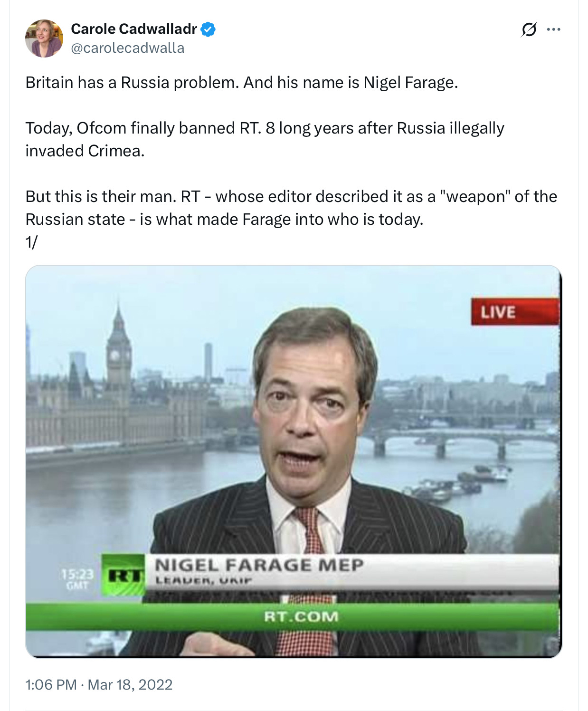The image size is (588, 711).
Task: Open the Grok explain-post icon
Action: (529, 29)
